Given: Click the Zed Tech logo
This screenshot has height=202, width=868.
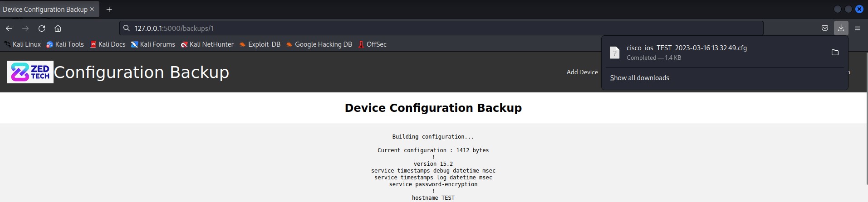Looking at the screenshot, I should 30,72.
